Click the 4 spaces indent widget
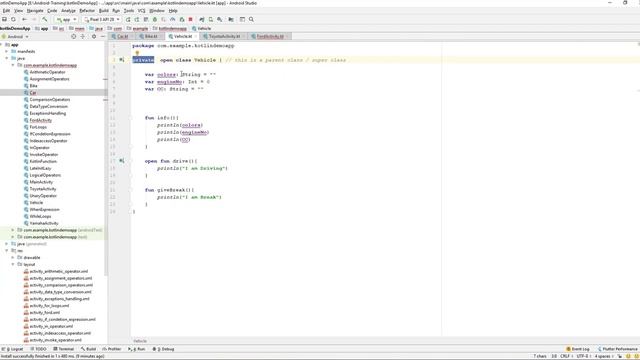640x360 pixels. click(x=603, y=356)
